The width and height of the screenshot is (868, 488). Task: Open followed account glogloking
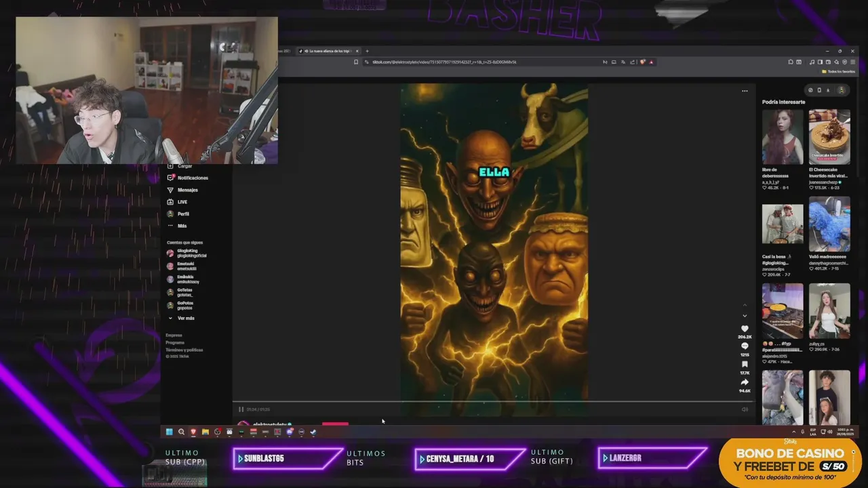point(186,253)
